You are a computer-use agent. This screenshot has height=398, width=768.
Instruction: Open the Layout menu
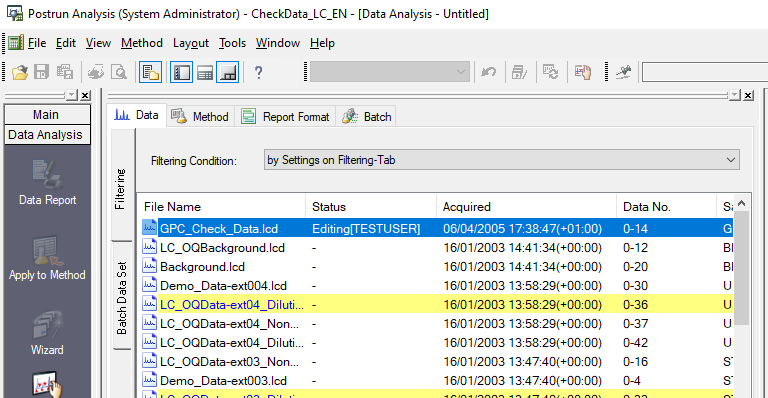tap(191, 43)
